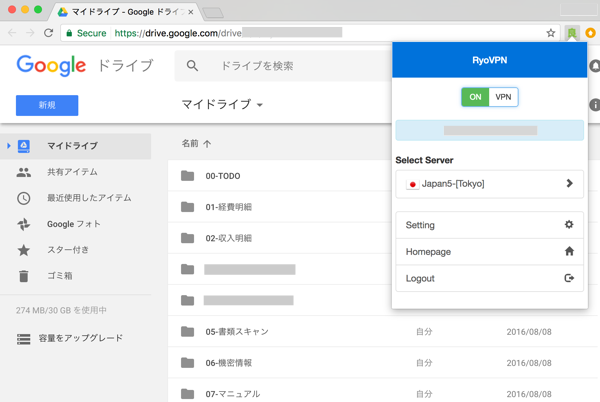Open ゴミ箱 trash in the sidebar
The height and width of the screenshot is (402, 600).
coord(59,276)
